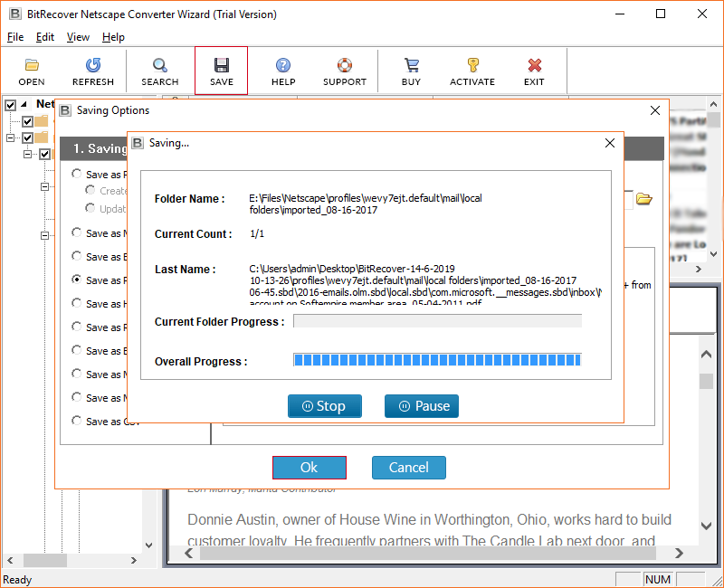Click left arrow of preview pane horizontal scrollbar

189,553
